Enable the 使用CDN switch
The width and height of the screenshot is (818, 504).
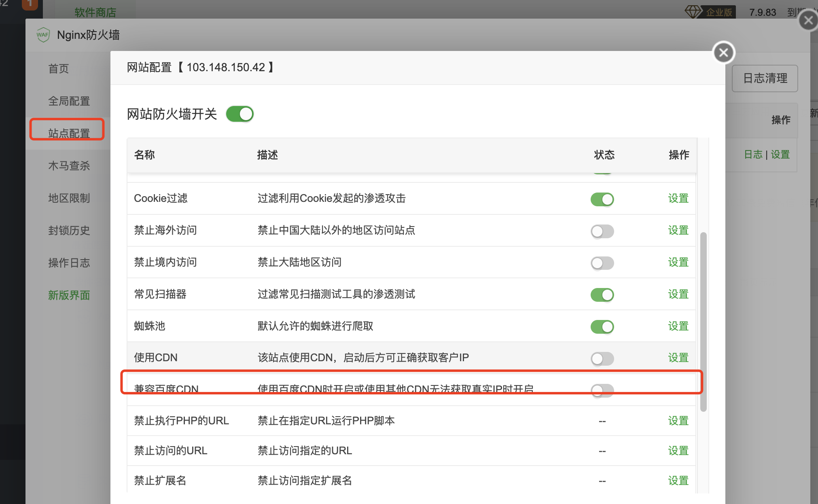point(602,358)
